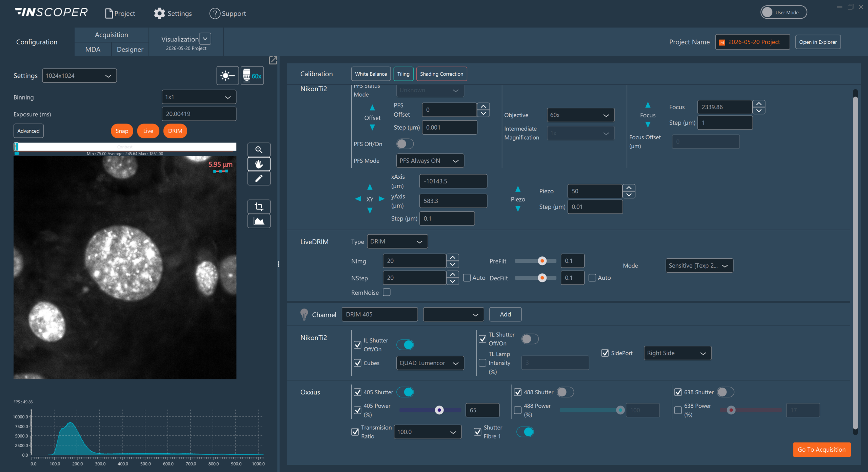Open the Binning 1x1 dropdown
Screen dimensions: 868x472
click(x=199, y=97)
